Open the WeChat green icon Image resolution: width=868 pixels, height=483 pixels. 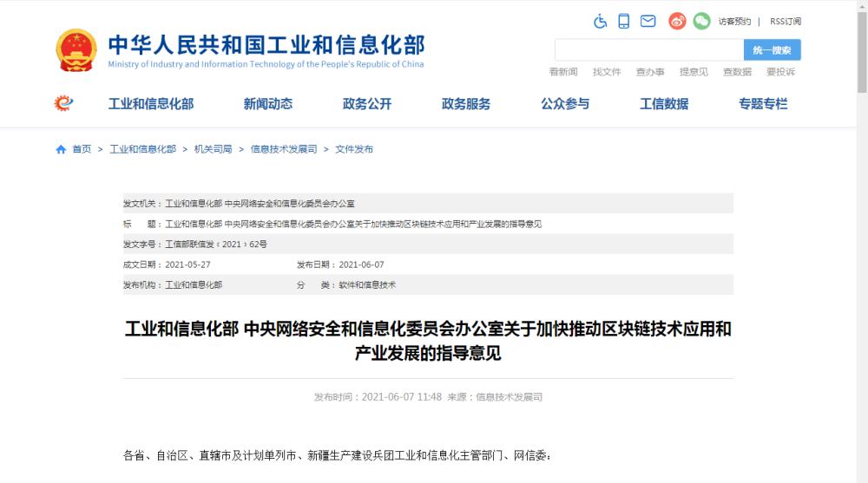(701, 22)
